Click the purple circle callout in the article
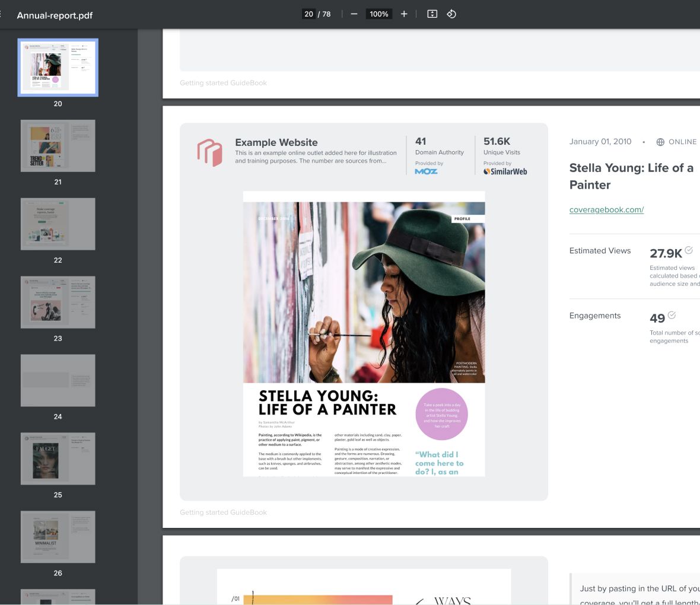This screenshot has height=605, width=700. pos(441,415)
